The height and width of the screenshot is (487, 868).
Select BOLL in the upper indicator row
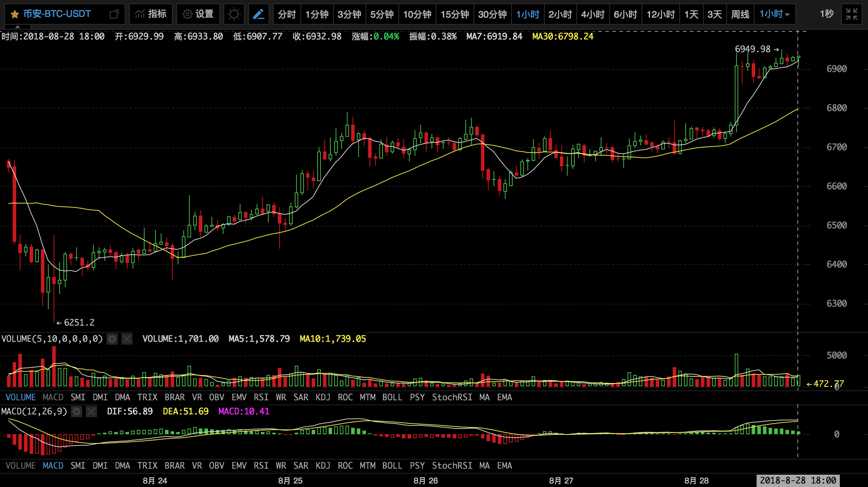pos(392,397)
